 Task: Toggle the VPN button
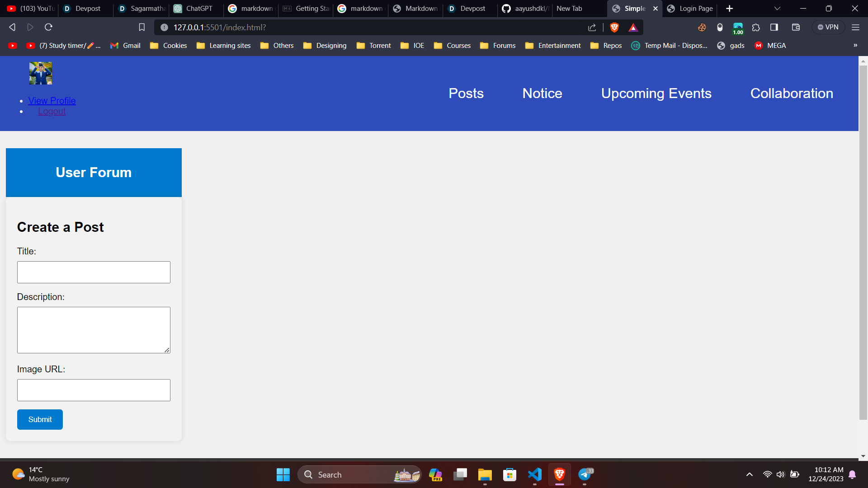[x=828, y=28]
